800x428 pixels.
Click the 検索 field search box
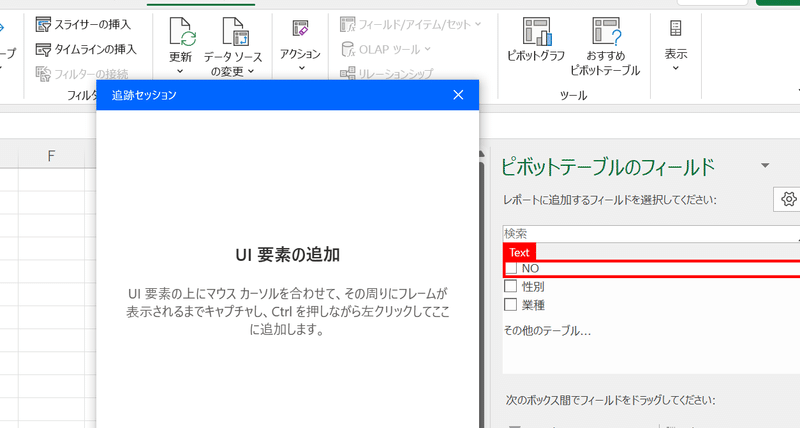[x=651, y=234]
